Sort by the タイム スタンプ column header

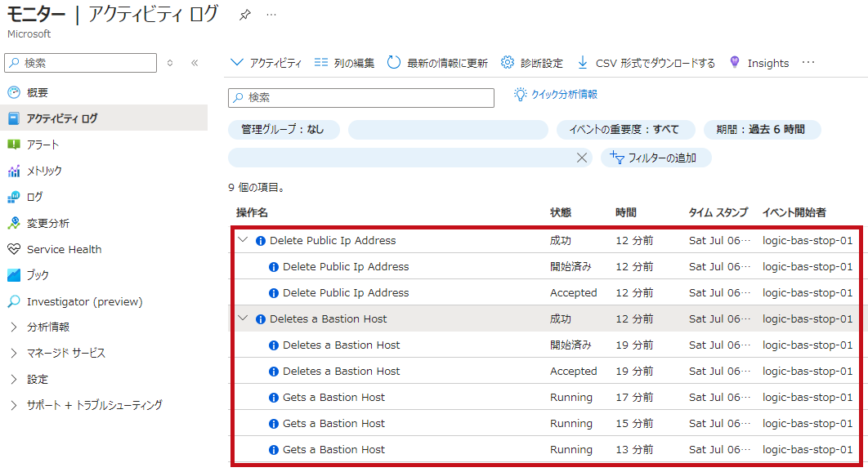click(x=718, y=212)
